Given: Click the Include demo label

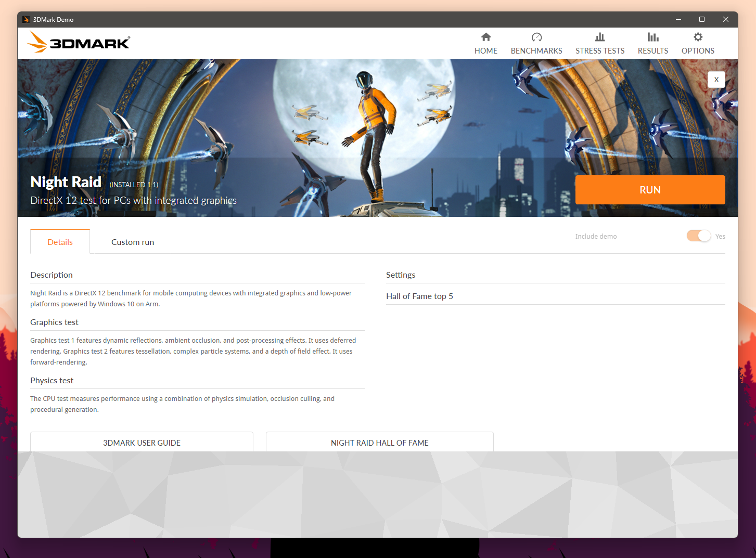Looking at the screenshot, I should point(596,236).
